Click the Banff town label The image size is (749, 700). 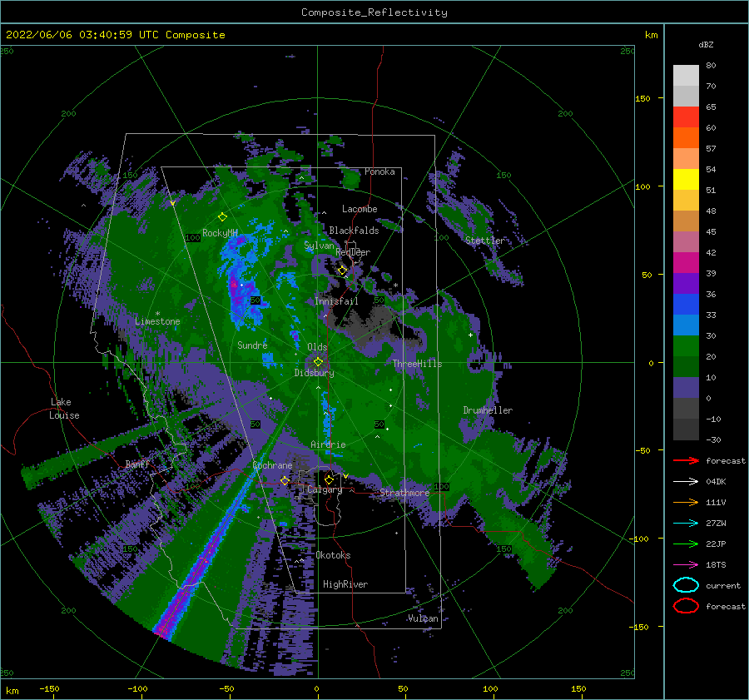[137, 464]
